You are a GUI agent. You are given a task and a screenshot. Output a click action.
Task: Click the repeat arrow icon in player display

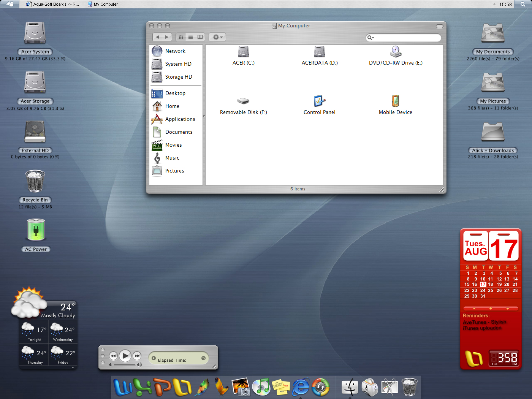pyautogui.click(x=203, y=358)
